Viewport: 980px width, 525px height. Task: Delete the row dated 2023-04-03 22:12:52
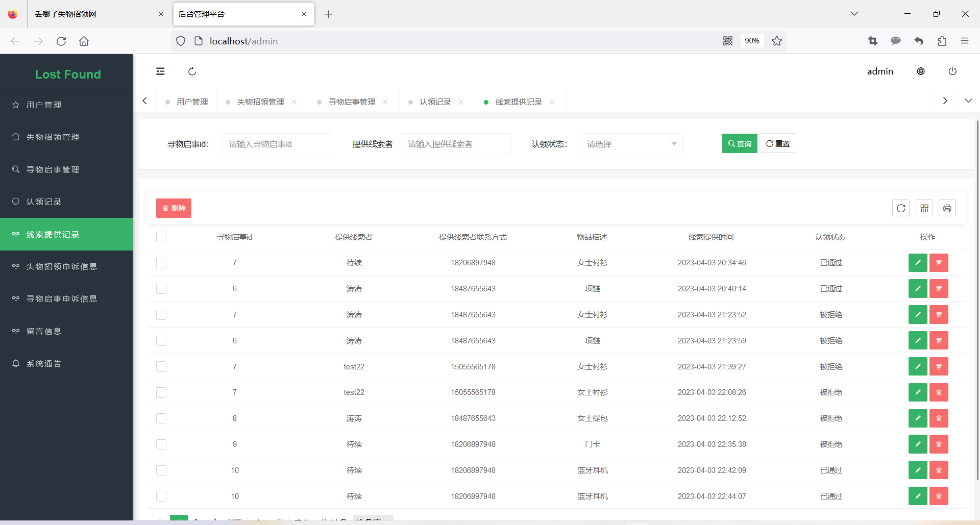939,418
